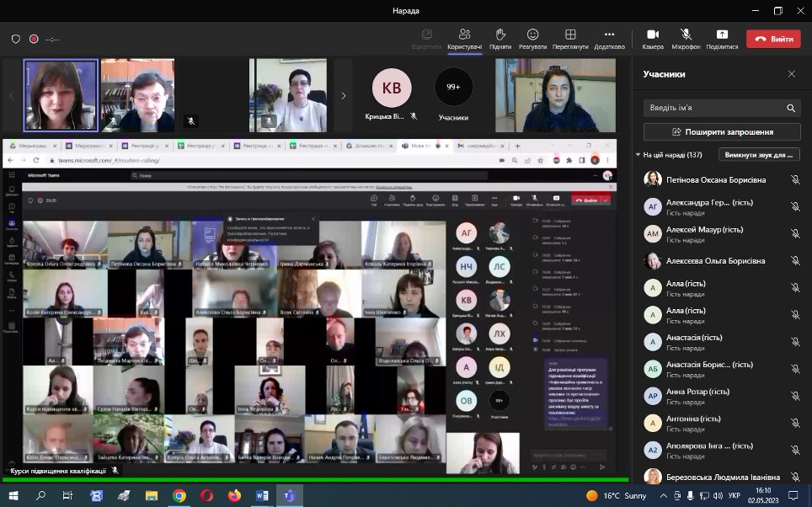Click the Вийти leave call button
Screen dimensions: 812x507
[x=772, y=39]
